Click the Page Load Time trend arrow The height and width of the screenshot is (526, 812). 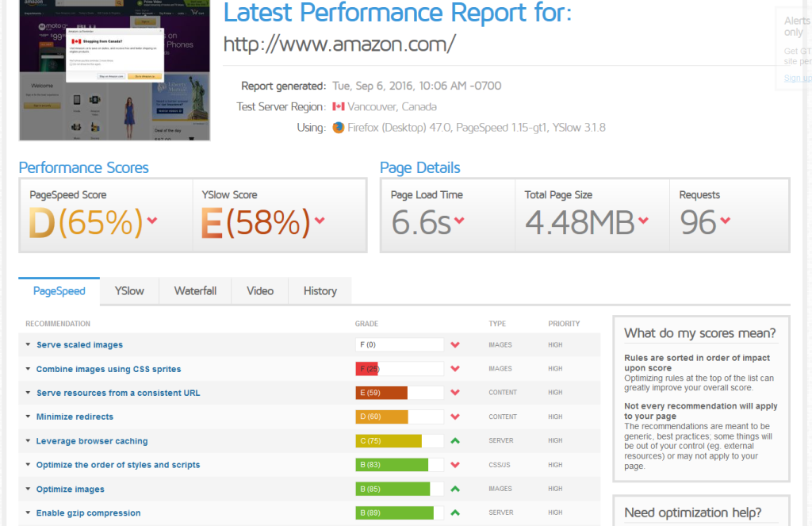point(459,221)
